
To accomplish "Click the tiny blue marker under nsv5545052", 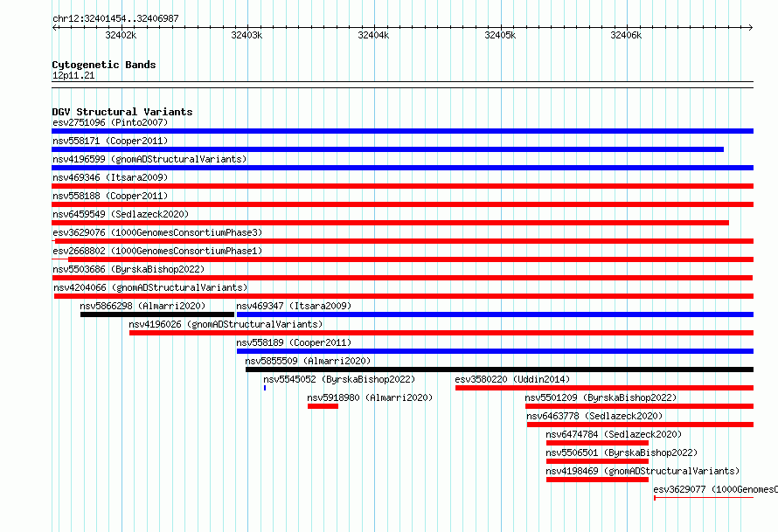I will [x=265, y=388].
